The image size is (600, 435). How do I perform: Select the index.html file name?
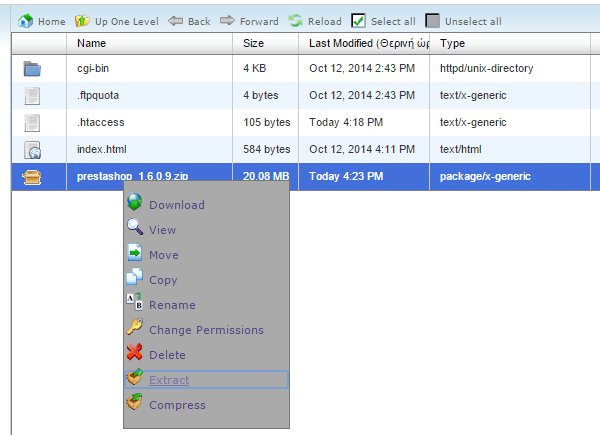click(x=102, y=149)
